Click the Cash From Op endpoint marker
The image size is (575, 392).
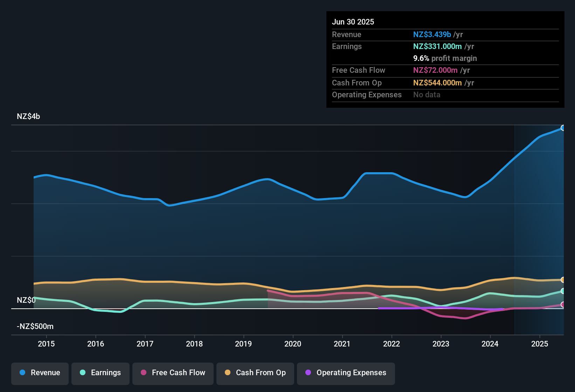click(563, 280)
